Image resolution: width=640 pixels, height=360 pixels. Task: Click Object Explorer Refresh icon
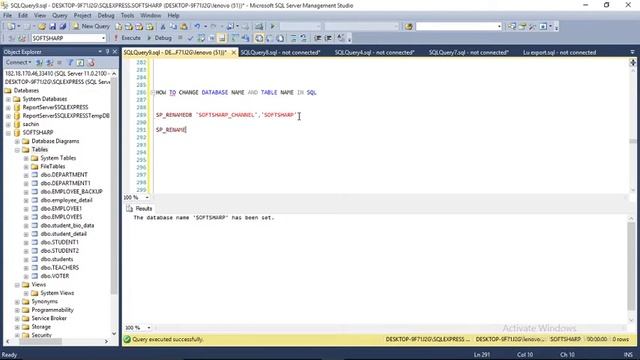point(80,62)
